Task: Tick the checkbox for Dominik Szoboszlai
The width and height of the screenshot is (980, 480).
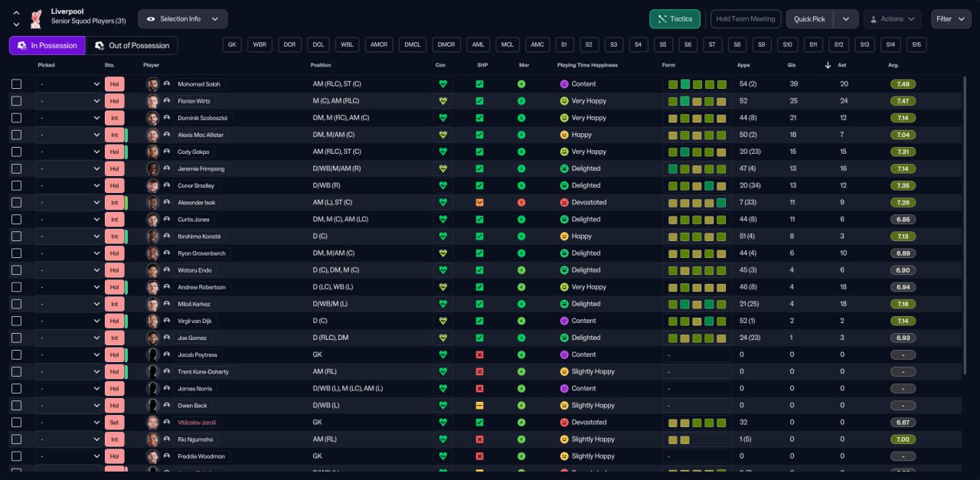Action: point(16,118)
